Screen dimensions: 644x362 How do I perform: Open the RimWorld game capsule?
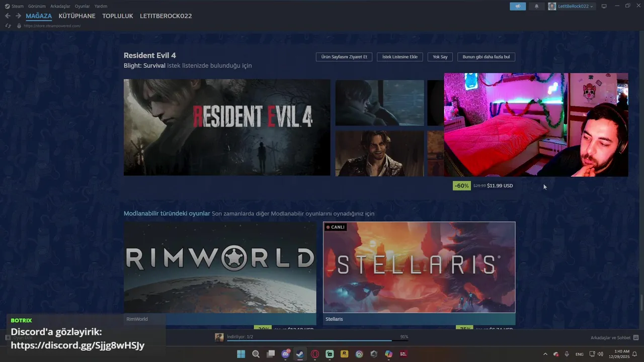[220, 267]
